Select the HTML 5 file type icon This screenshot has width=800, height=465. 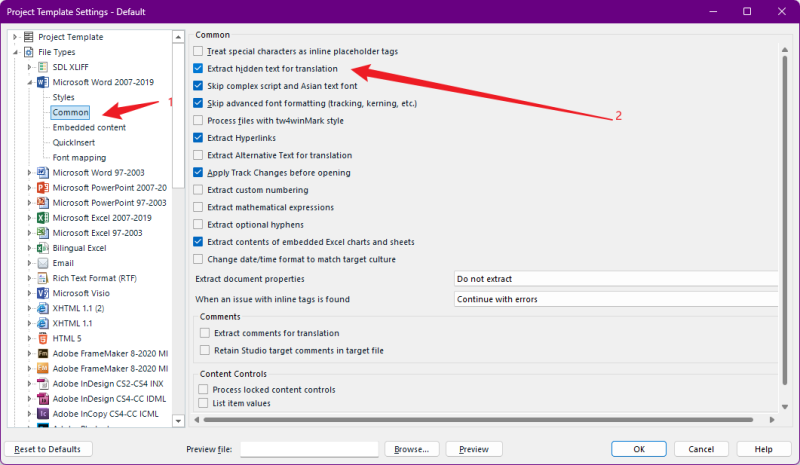pos(43,338)
